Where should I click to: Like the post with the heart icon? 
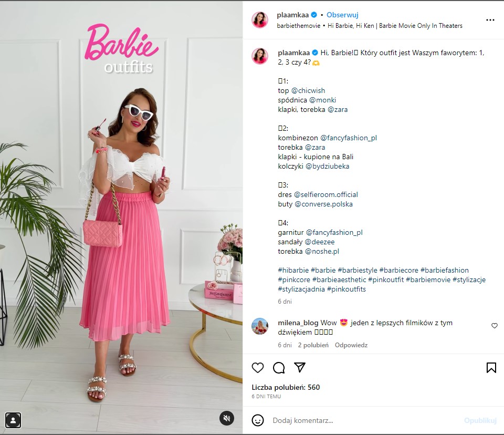click(257, 367)
